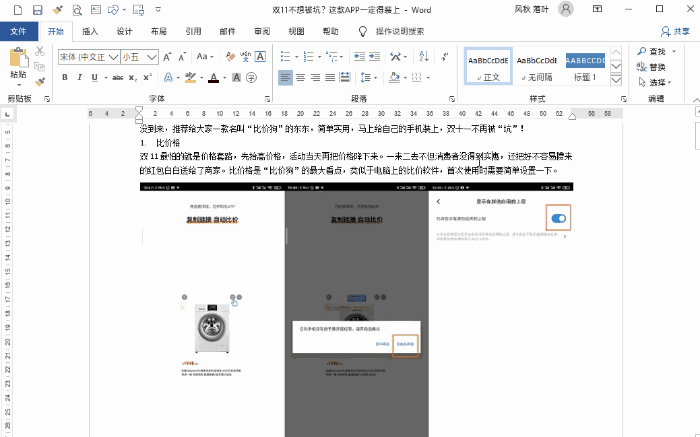Select Format Painter in clipboard group
This screenshot has width=700, height=437.
click(x=40, y=82)
